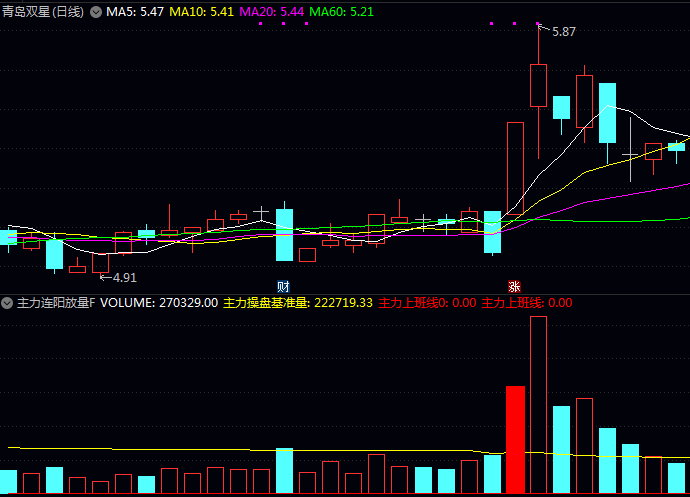Click the VOLUME: 270329.00 value

tap(159, 303)
